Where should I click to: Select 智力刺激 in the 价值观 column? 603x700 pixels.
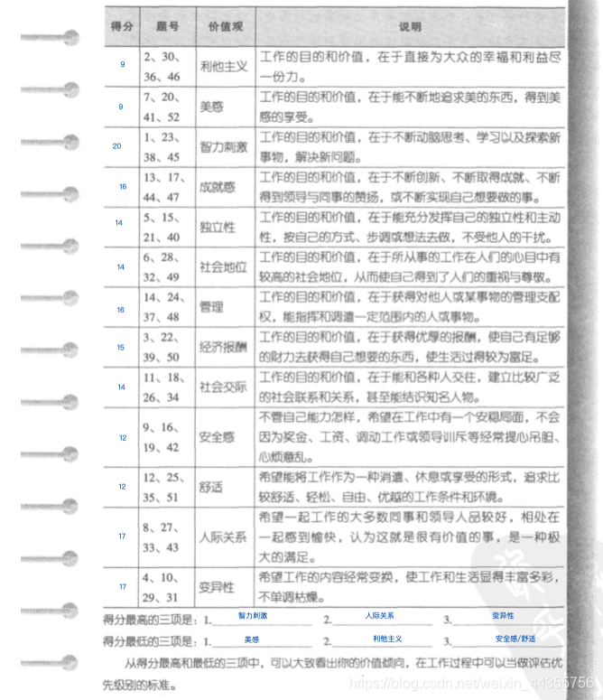tap(223, 147)
